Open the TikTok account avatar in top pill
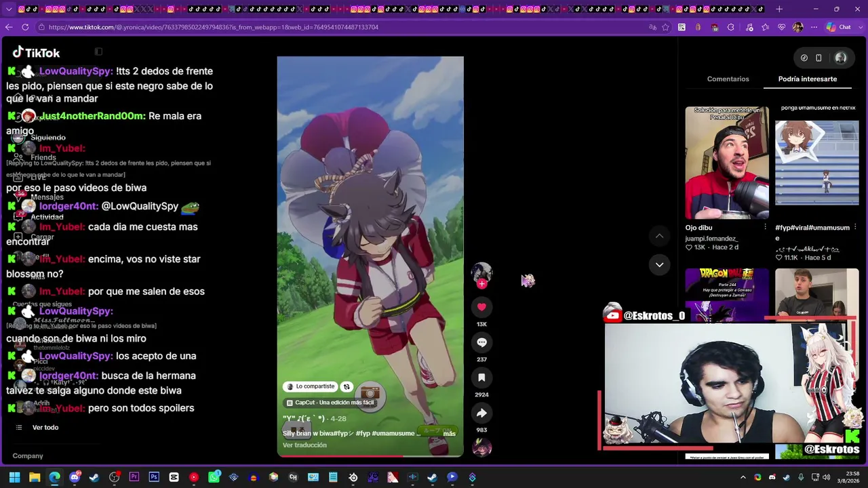This screenshot has width=868, height=488. click(x=841, y=58)
